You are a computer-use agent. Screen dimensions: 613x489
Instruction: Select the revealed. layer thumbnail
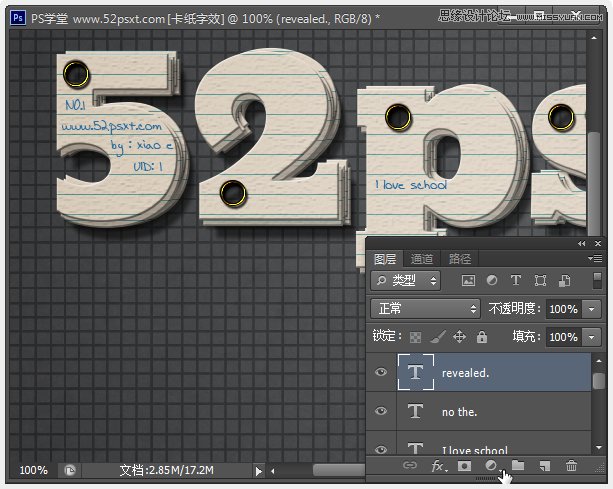(416, 372)
